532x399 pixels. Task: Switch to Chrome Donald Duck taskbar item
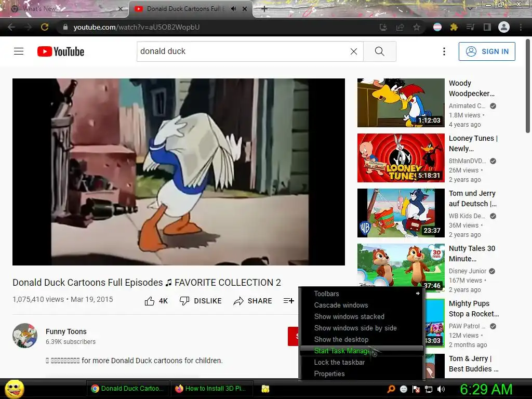[x=127, y=389]
